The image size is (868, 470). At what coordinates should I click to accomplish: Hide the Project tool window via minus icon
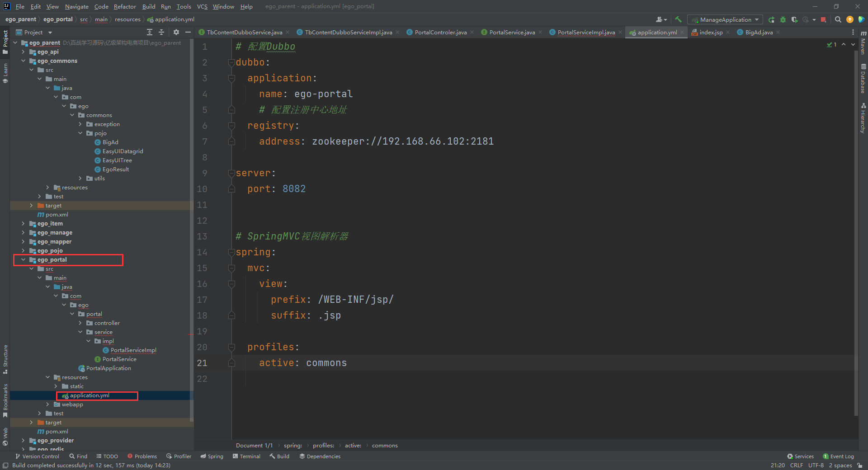[188, 32]
